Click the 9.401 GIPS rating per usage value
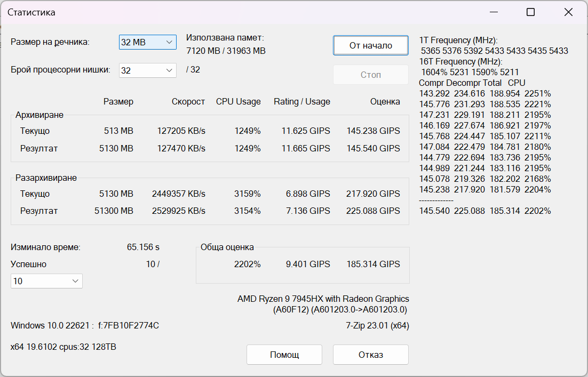The height and width of the screenshot is (377, 588). click(308, 264)
